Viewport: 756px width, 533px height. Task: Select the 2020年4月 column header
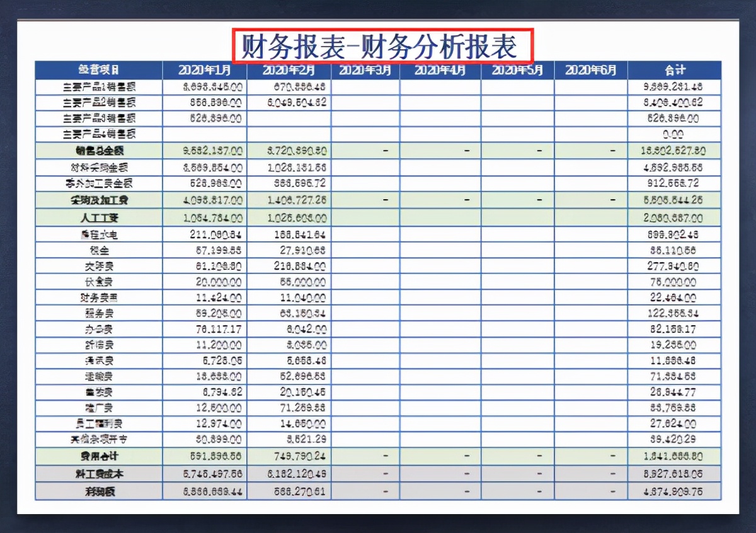[439, 71]
